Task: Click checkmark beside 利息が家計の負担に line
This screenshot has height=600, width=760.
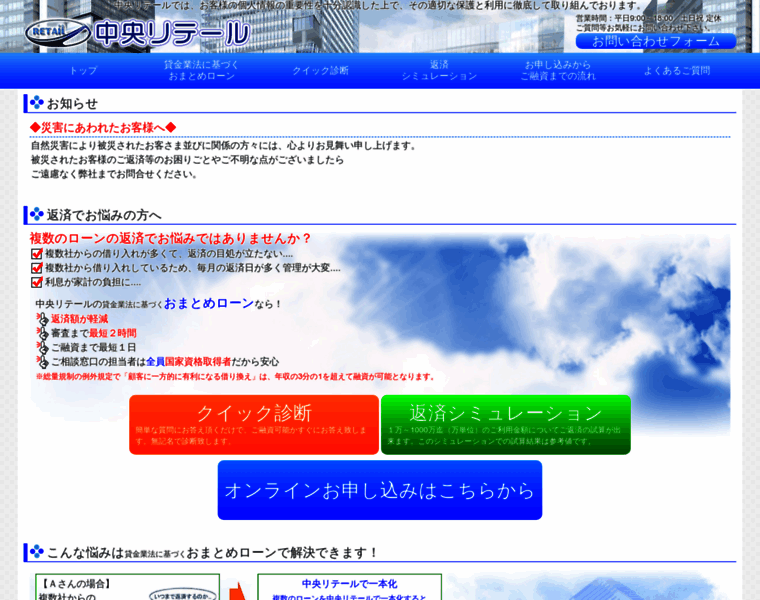Action: pyautogui.click(x=37, y=282)
